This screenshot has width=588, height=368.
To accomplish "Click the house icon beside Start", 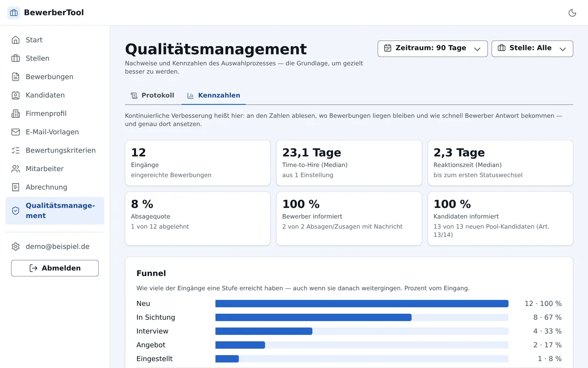I will 16,40.
